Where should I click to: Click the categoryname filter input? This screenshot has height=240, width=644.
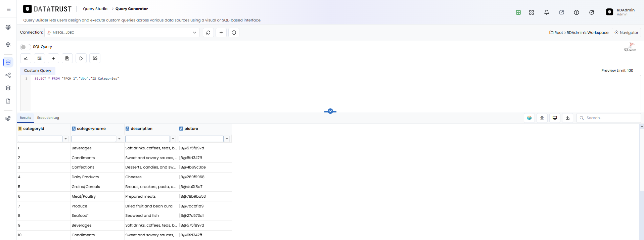coord(94,139)
